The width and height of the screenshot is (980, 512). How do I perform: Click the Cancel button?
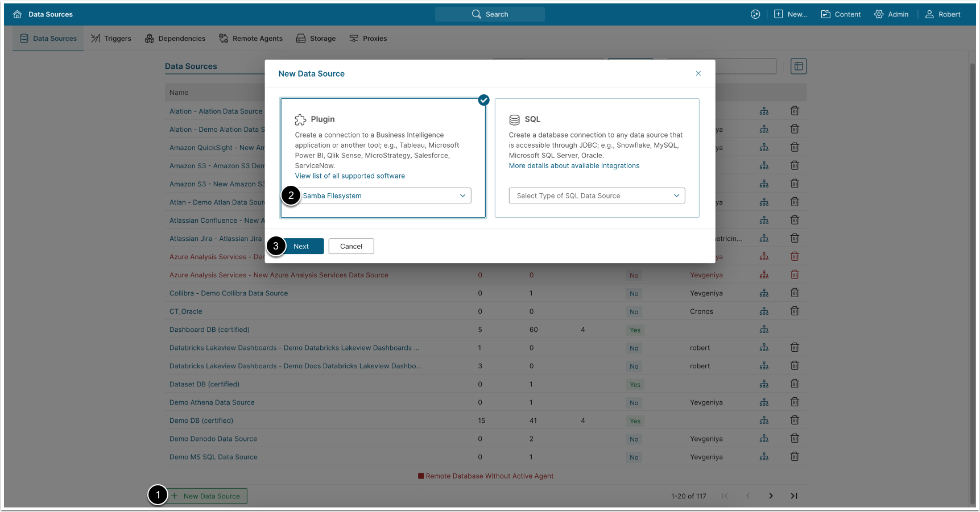coord(351,246)
